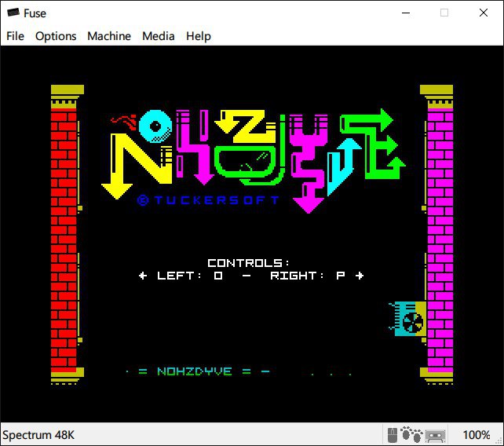504x446 pixels.
Task: Open the Media menu
Action: point(159,36)
